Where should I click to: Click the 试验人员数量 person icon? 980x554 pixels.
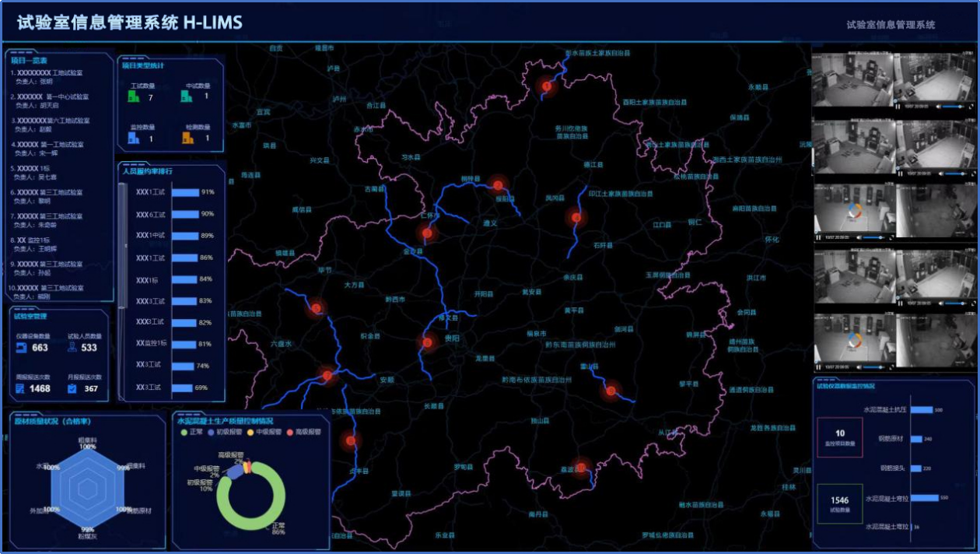click(x=72, y=348)
